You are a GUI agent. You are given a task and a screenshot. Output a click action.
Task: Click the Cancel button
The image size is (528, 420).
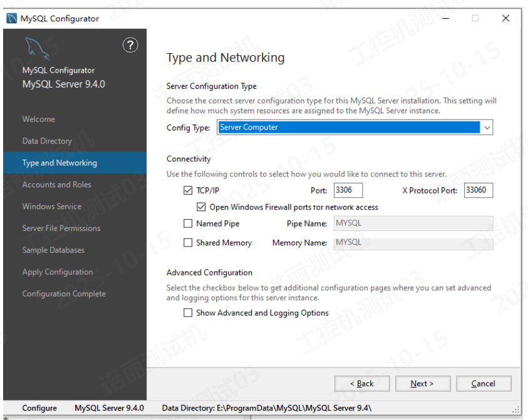pos(484,384)
